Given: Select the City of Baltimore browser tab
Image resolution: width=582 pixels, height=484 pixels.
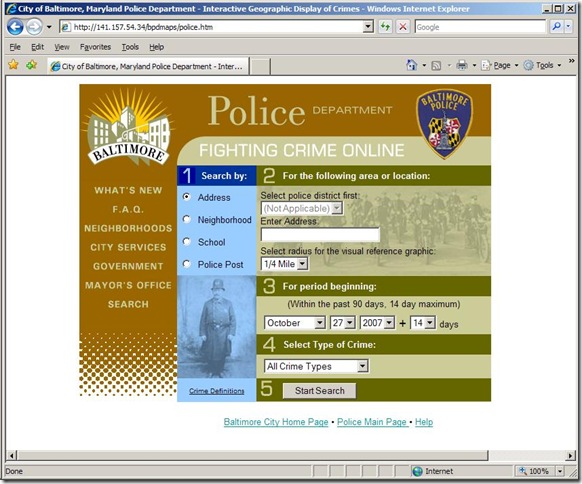Looking at the screenshot, I should pyautogui.click(x=148, y=66).
